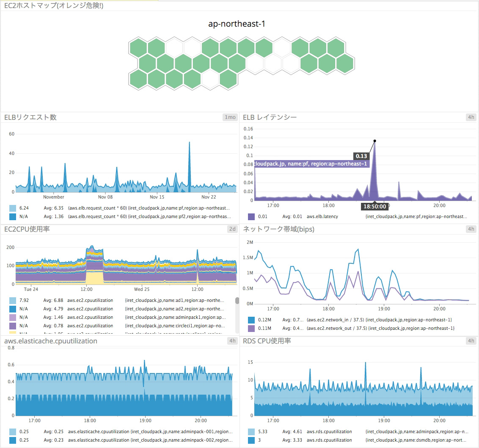Click the 2d timeframe badge on EC2CPU graph
The height and width of the screenshot is (448, 479).
click(232, 229)
